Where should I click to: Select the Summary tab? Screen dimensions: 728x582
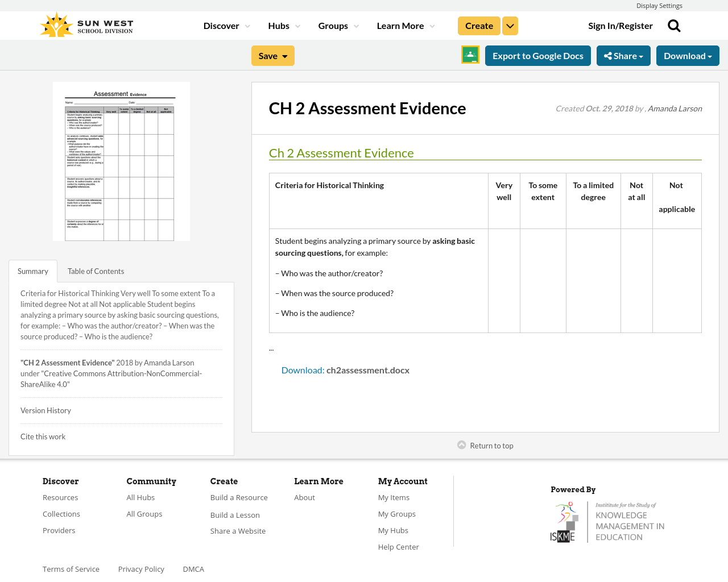pyautogui.click(x=32, y=270)
